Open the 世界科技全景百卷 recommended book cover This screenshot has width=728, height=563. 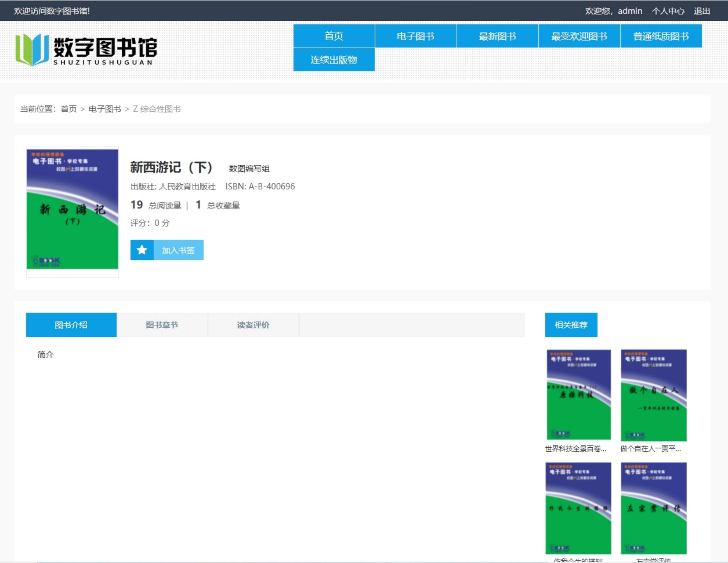click(579, 395)
